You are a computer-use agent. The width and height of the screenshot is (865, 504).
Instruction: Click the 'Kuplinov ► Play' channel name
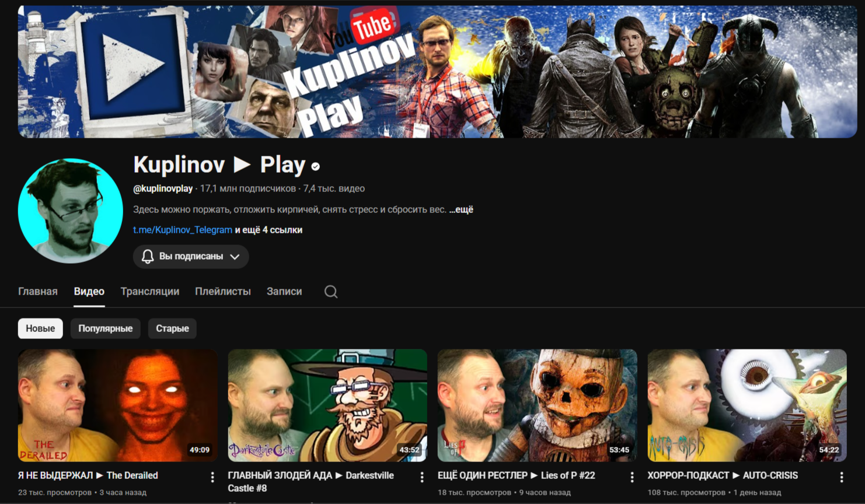(219, 165)
